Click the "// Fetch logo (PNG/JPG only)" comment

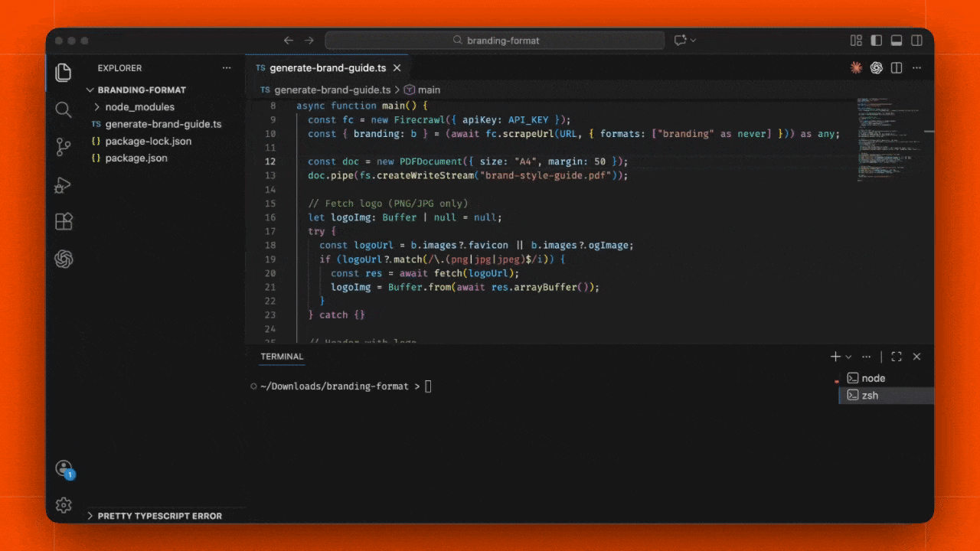(x=387, y=204)
